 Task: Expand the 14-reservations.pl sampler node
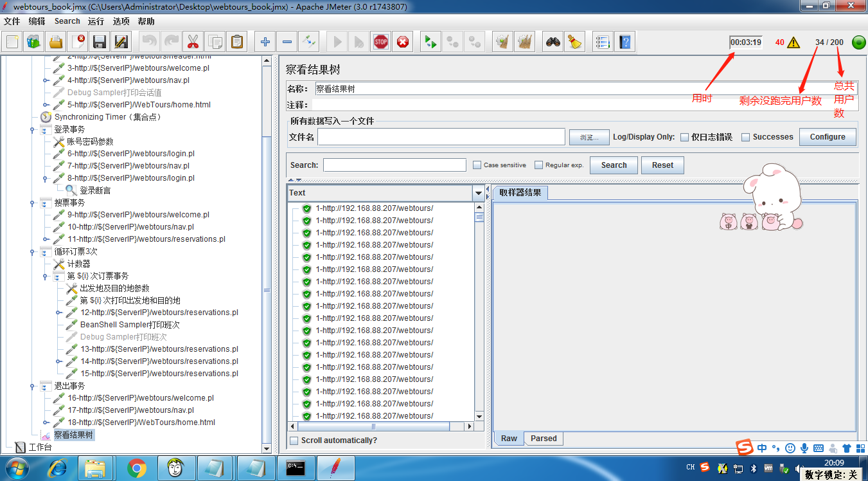[x=58, y=362]
